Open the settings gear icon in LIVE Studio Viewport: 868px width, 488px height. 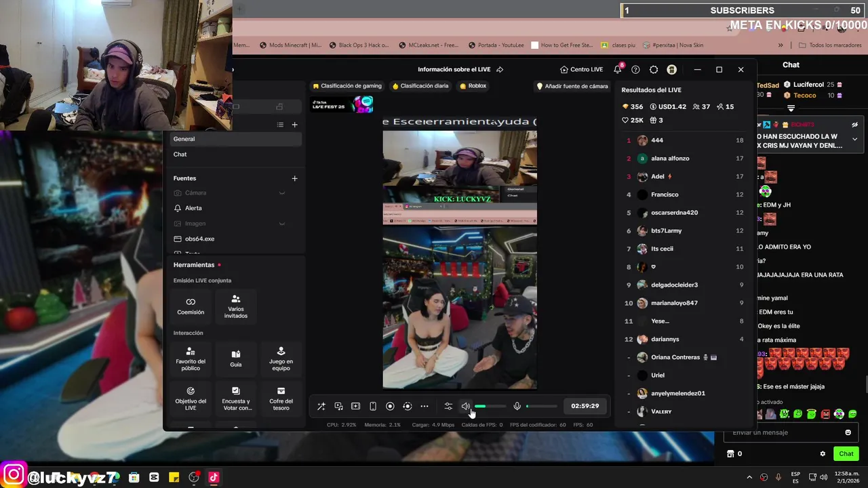point(654,70)
